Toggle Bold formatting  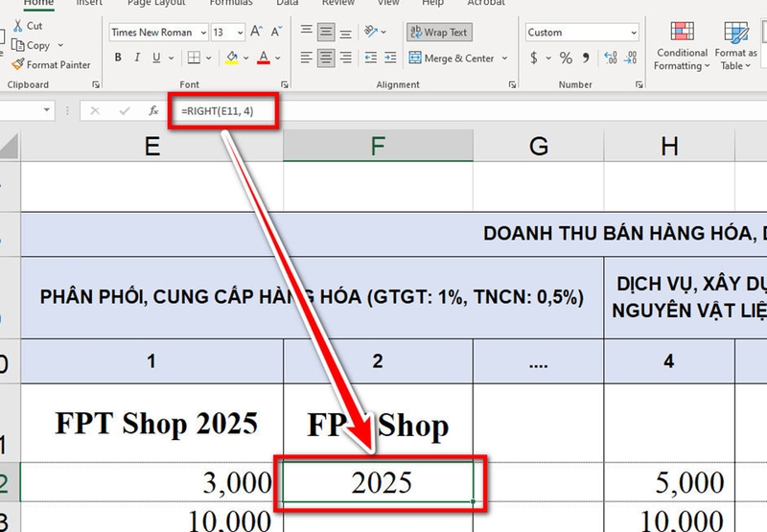tap(118, 58)
